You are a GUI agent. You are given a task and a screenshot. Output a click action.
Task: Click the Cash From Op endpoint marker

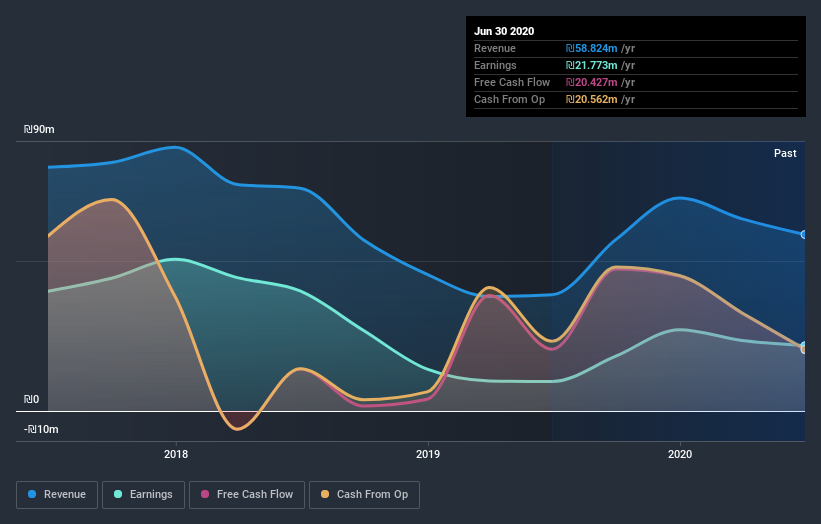[x=804, y=349]
